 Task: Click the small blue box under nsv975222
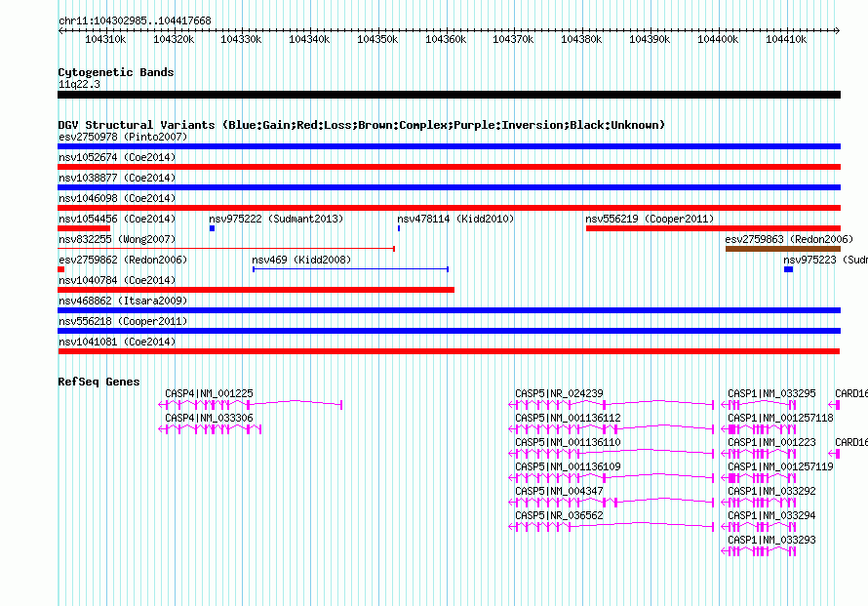tap(212, 228)
